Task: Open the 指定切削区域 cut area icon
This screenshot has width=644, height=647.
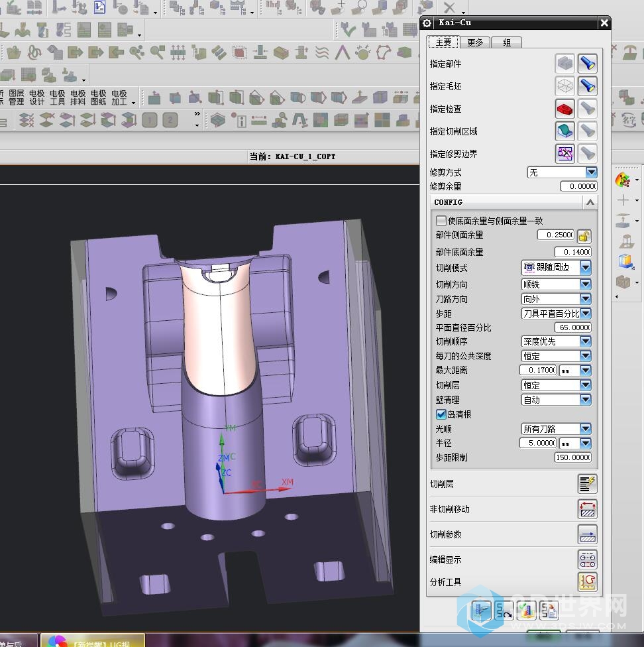Action: (565, 131)
